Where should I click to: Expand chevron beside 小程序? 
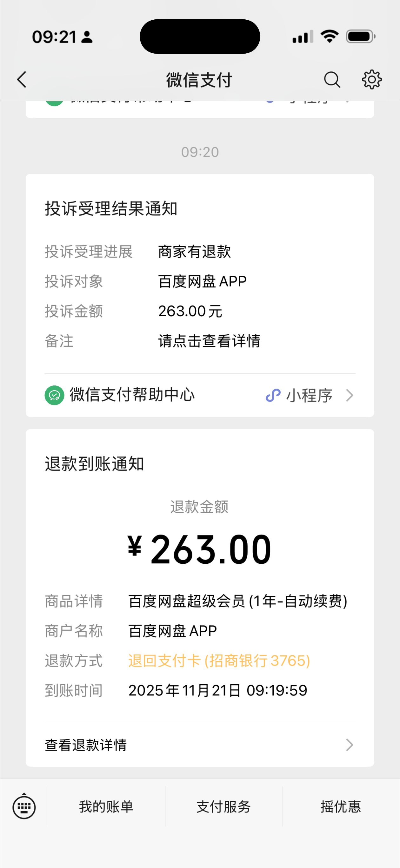[x=350, y=395]
